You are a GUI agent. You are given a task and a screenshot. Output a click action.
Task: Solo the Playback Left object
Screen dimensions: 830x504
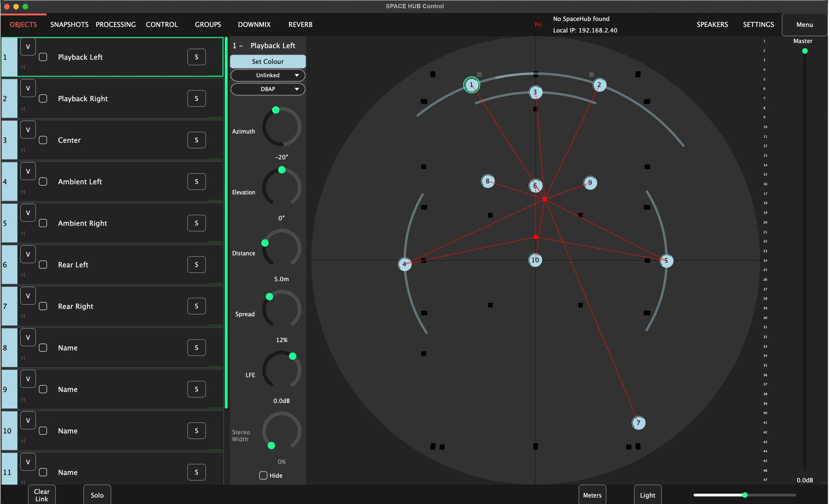pos(197,57)
